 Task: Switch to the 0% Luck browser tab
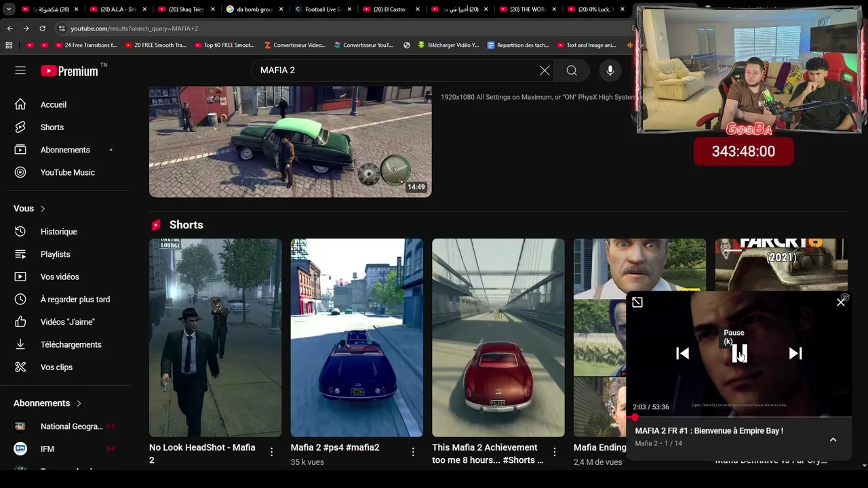[x=595, y=9]
